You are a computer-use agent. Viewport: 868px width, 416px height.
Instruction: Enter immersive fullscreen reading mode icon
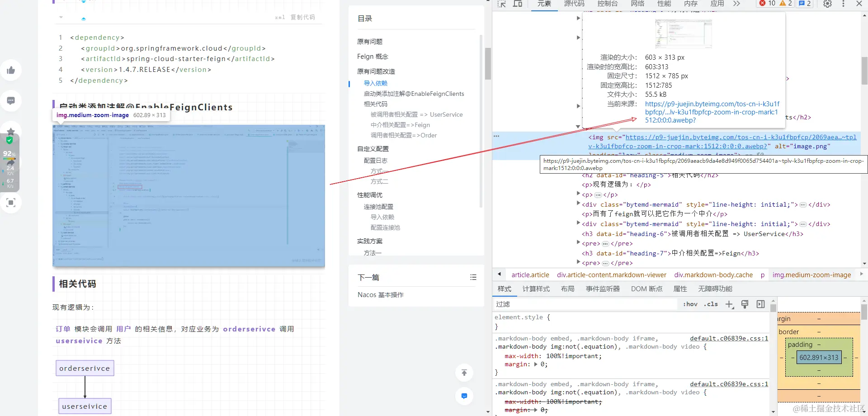click(11, 203)
